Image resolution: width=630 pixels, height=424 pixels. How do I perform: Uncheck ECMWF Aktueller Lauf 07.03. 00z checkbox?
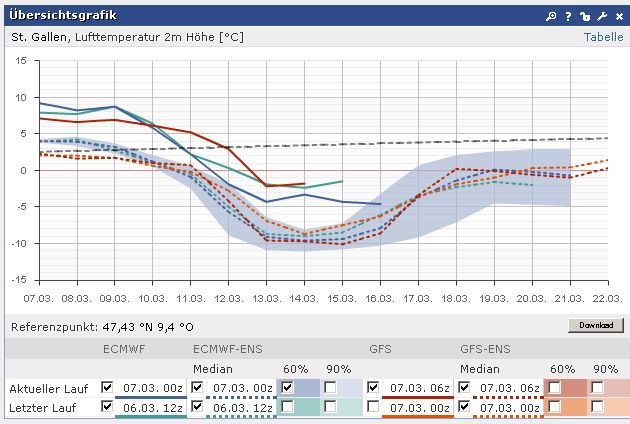coord(107,387)
